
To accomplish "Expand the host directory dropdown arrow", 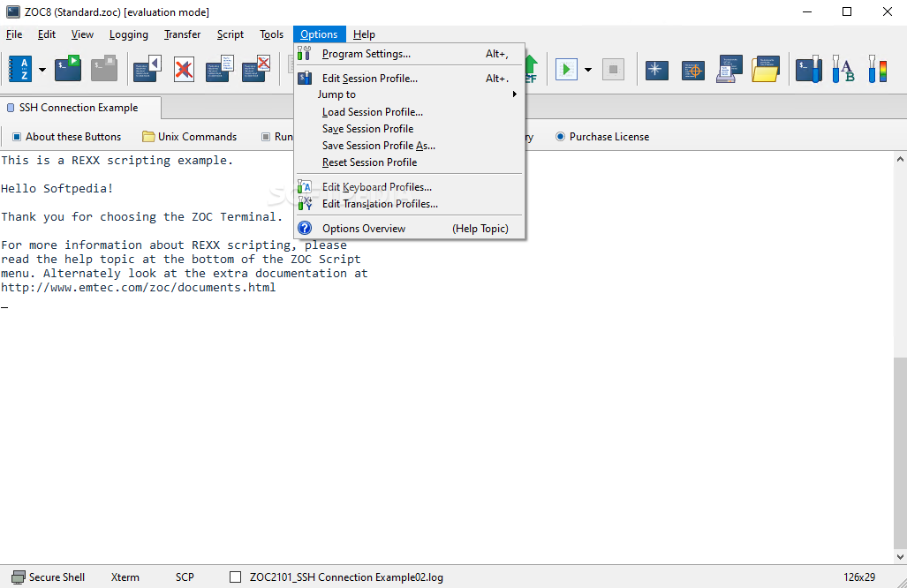I will (42, 70).
